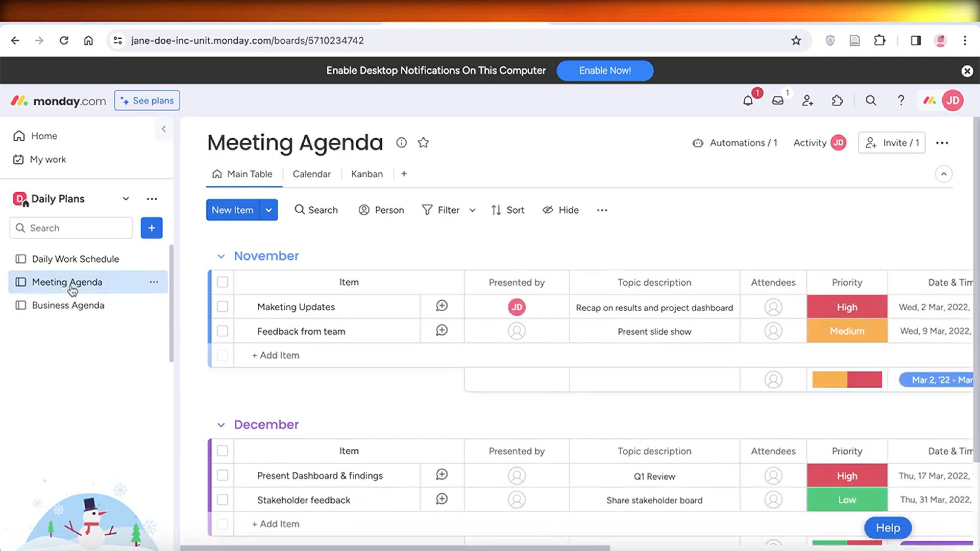Screen dimensions: 980x551
Task: Check the box for Maketing Updates row
Action: [223, 307]
